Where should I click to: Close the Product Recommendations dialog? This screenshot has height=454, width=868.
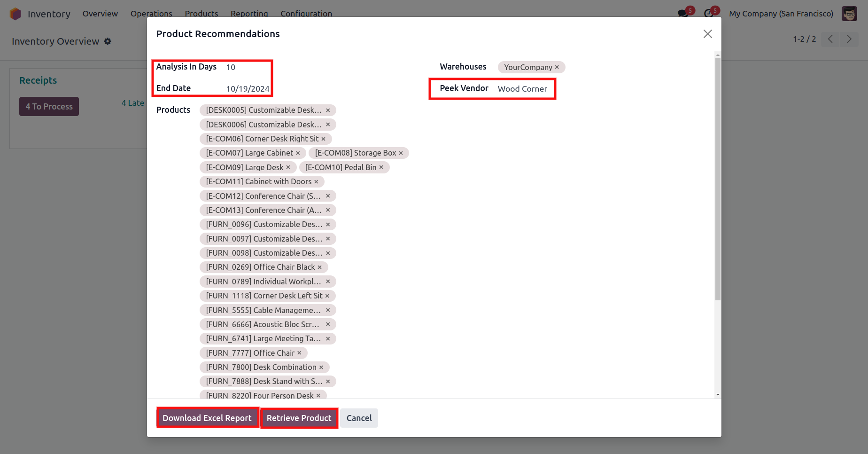pyautogui.click(x=707, y=34)
